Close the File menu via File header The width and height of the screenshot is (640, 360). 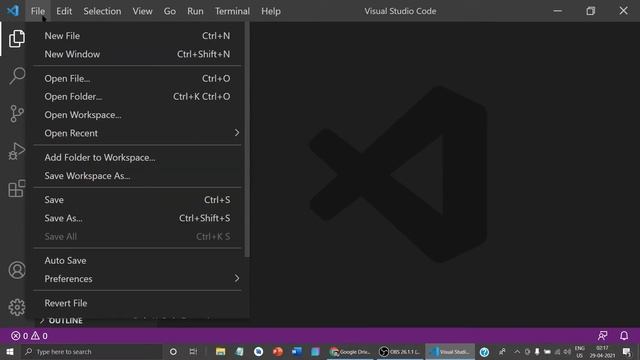click(x=38, y=11)
